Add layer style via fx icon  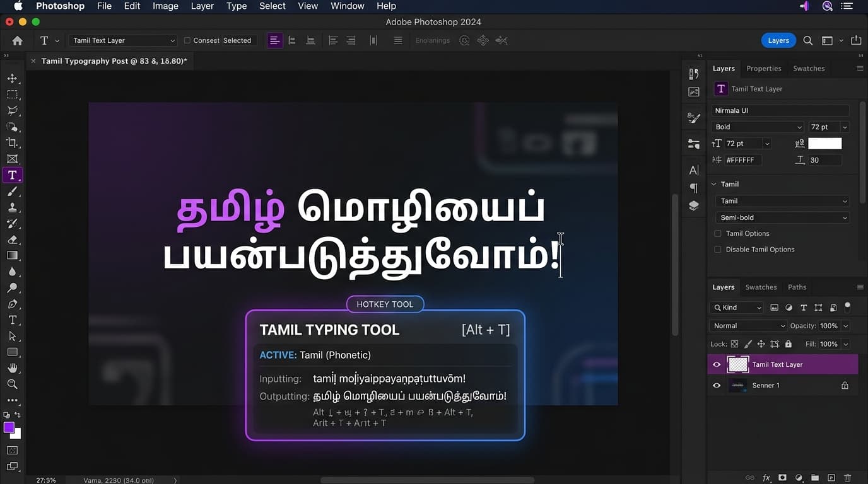coord(766,478)
